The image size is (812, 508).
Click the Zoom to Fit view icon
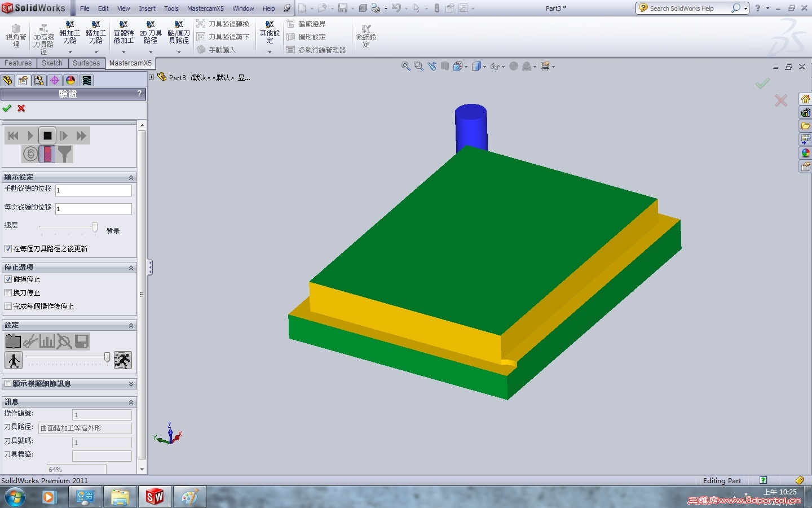[x=405, y=66]
